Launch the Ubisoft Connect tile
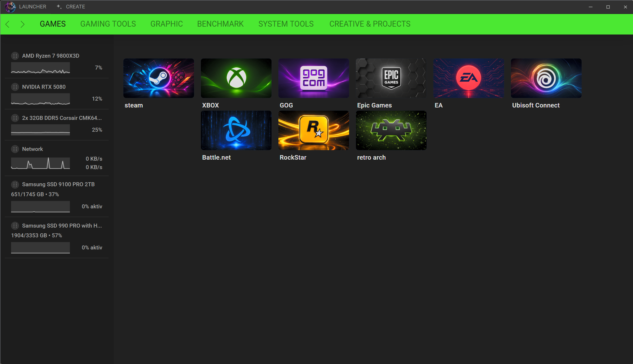Screen dimensions: 633x364 coord(546,78)
